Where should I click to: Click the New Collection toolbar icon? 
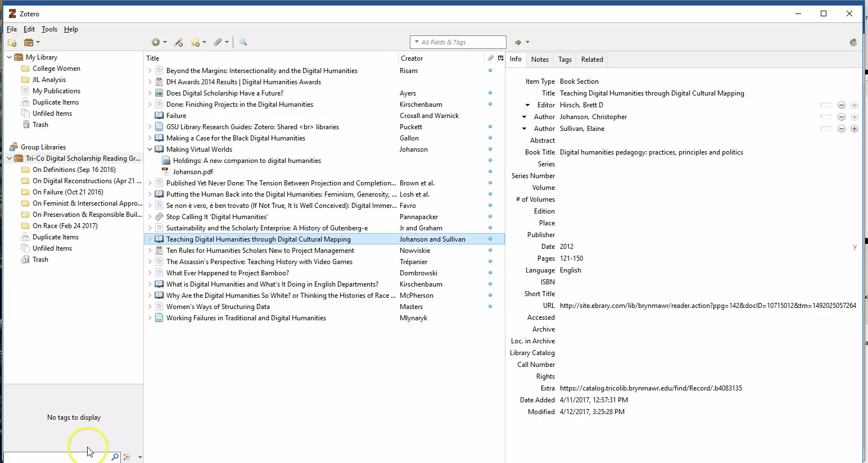(12, 42)
